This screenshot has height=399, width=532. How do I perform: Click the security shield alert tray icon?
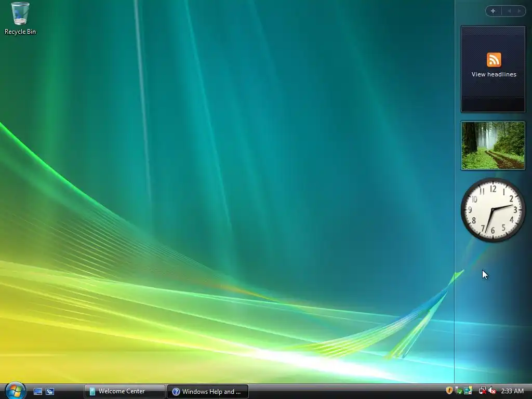(x=449, y=391)
